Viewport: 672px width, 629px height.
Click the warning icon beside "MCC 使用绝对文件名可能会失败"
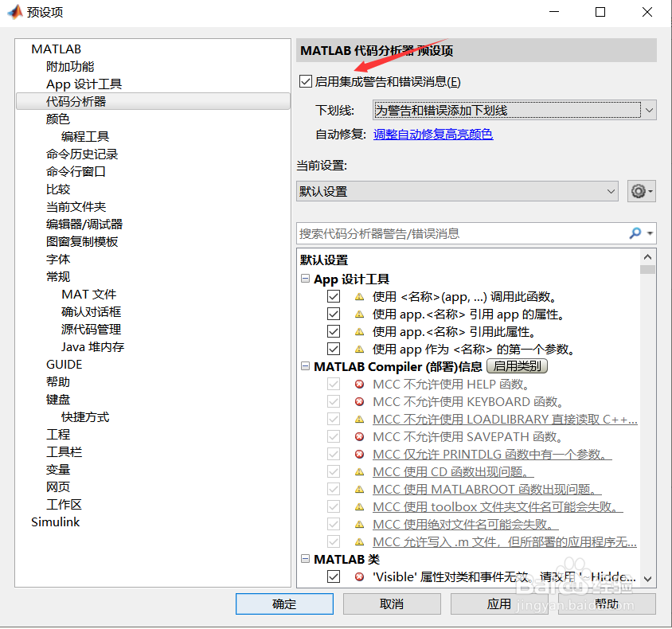click(359, 524)
